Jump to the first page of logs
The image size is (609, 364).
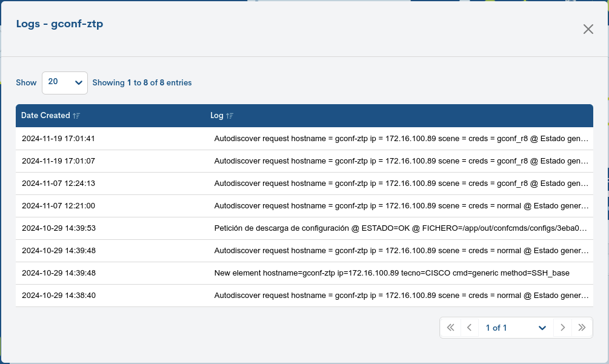tap(450, 328)
